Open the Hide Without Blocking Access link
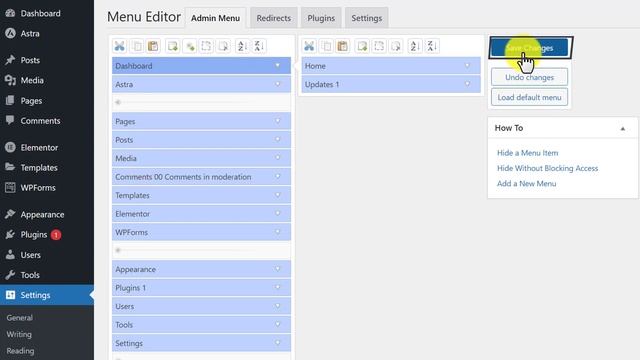The image size is (640, 360). click(547, 168)
